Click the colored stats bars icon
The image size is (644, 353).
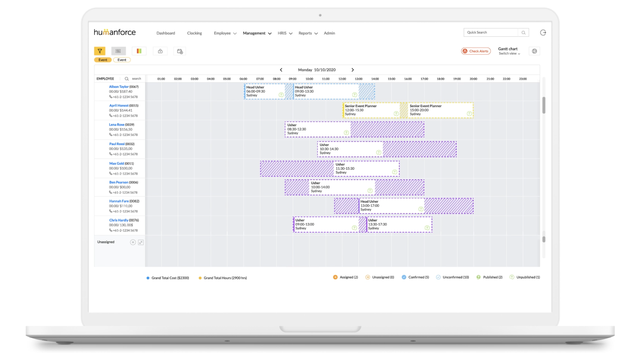tap(139, 51)
